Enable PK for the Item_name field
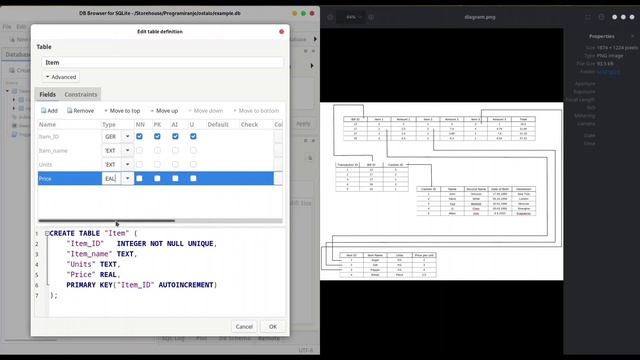The height and width of the screenshot is (360, 640). [x=157, y=150]
